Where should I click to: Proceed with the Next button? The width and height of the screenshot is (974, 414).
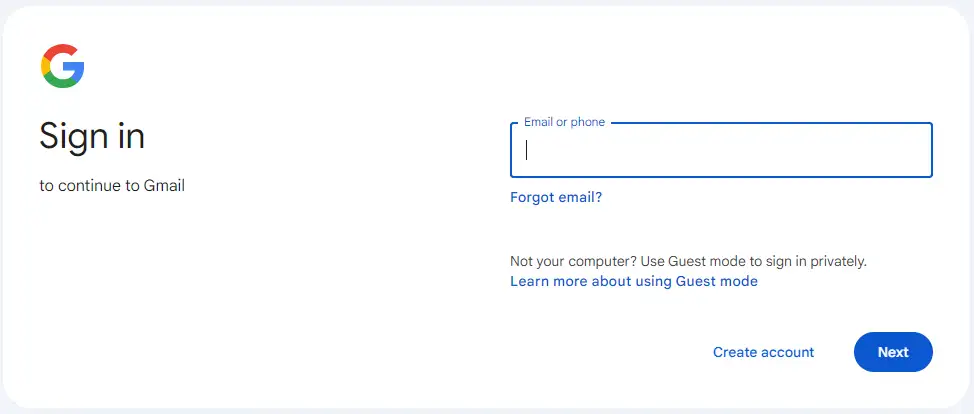point(893,352)
